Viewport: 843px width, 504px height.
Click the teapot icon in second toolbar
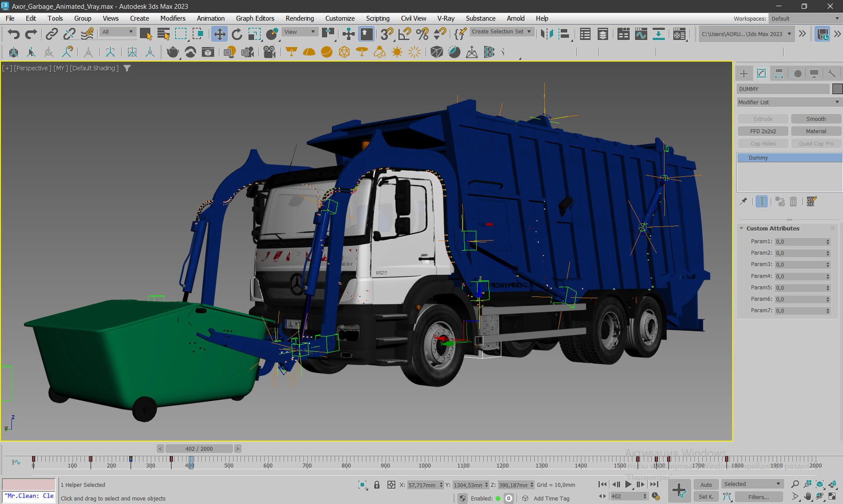pyautogui.click(x=172, y=52)
